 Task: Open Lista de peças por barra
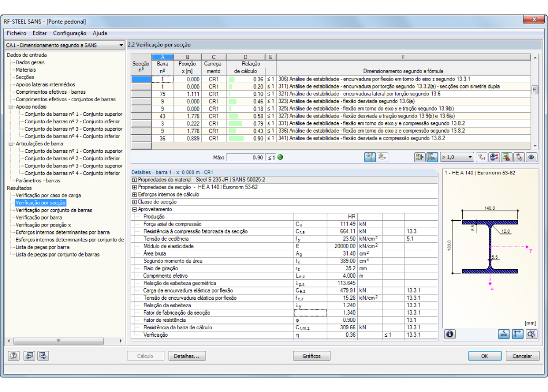[42, 247]
